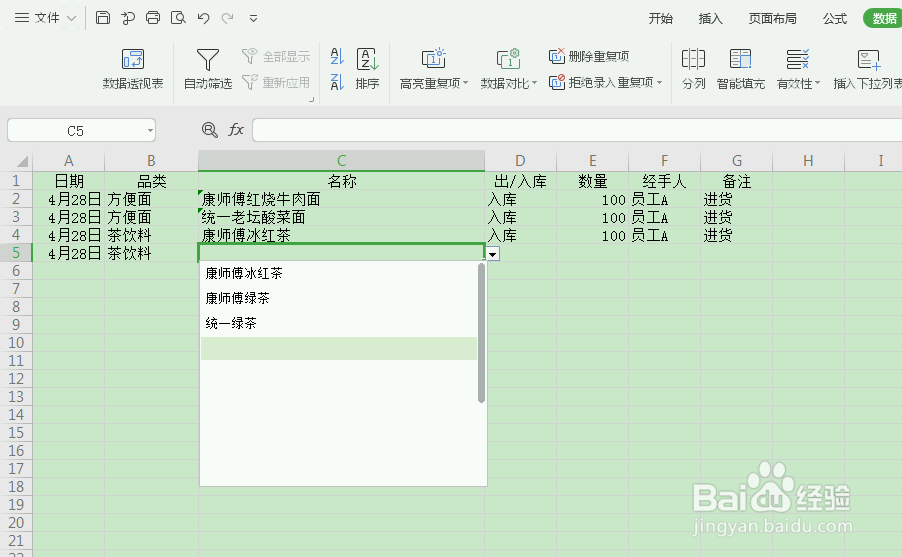Click the Name Box showing C5
The width and height of the screenshot is (902, 557).
pos(75,131)
